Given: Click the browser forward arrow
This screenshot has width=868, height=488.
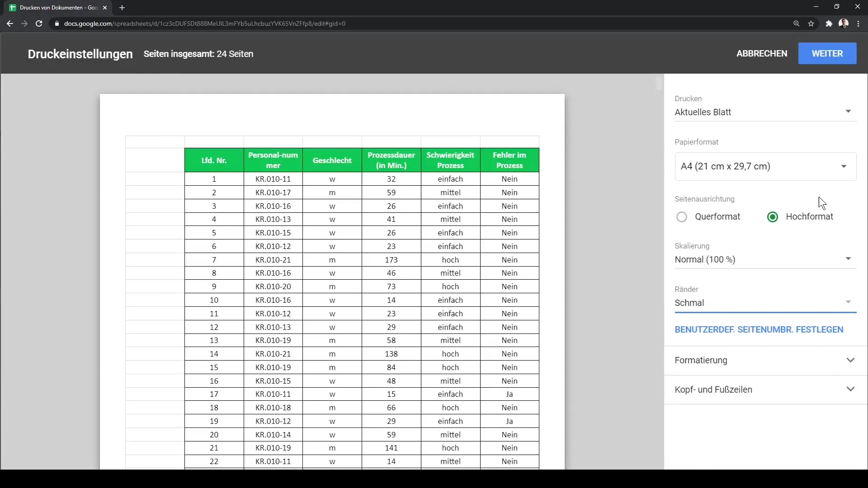Looking at the screenshot, I should point(24,23).
